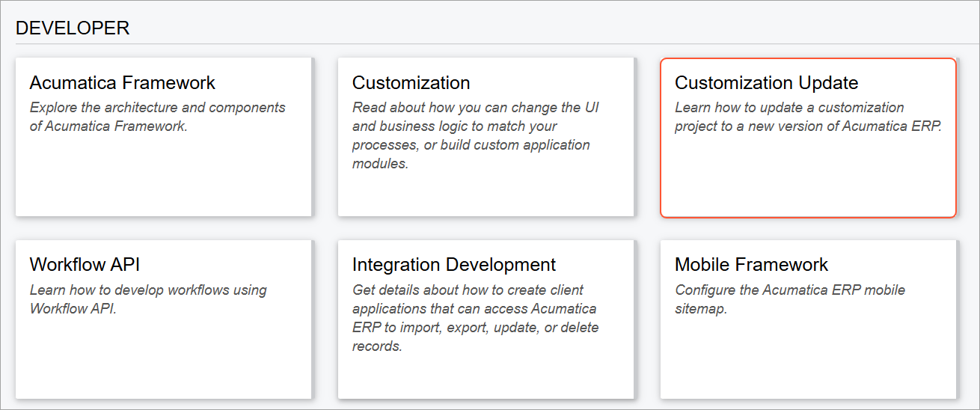This screenshot has height=410, width=980.
Task: Click blank area inside Customization card
Action: point(486,196)
